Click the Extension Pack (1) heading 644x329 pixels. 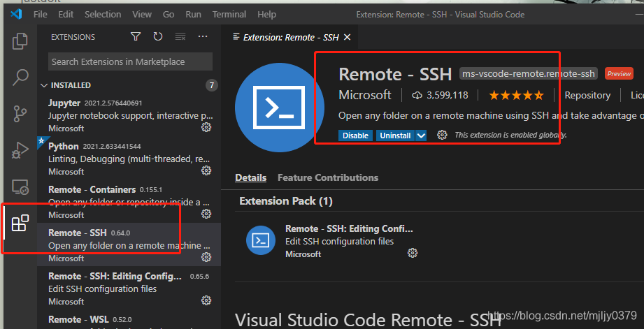286,201
